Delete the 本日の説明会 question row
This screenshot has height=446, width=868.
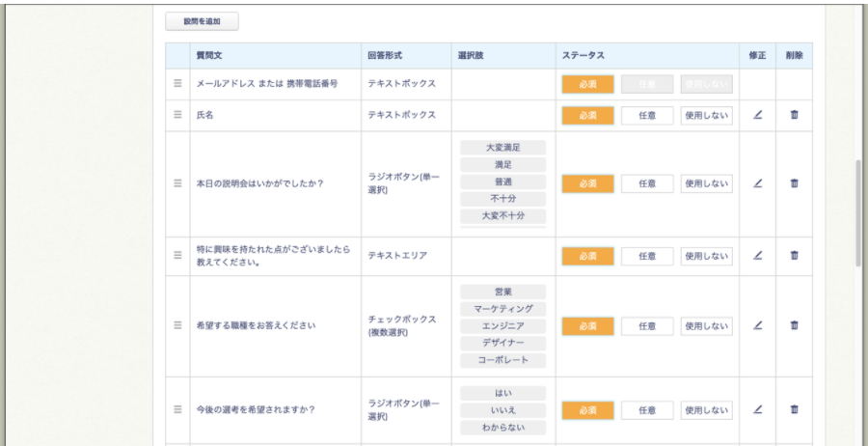click(794, 182)
